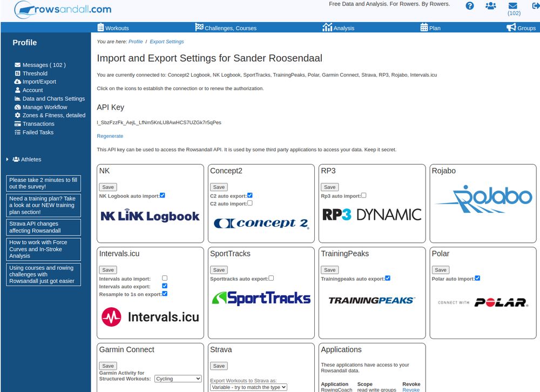This screenshot has width=540, height=392.
Task: Click Profile breadcrumb link
Action: (x=136, y=42)
